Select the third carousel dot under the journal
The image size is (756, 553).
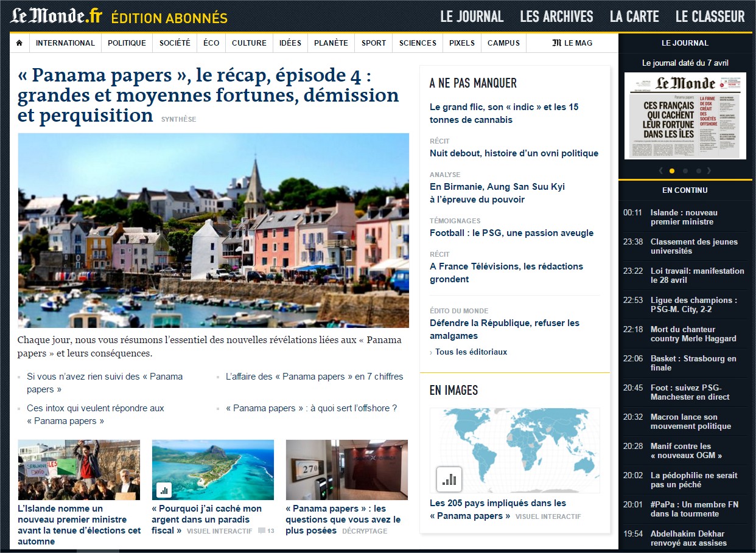click(x=698, y=171)
